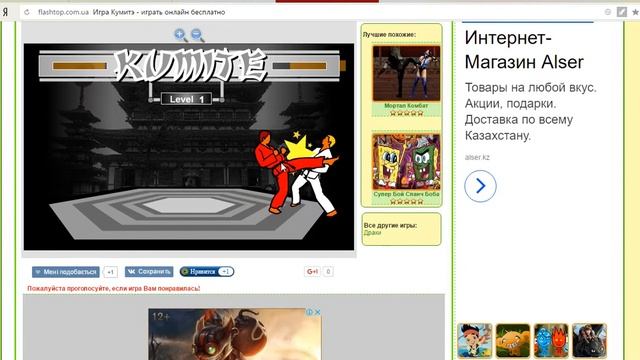Open the Супер Бой Спанч Боба link
Screen dimensions: 640x360
[x=406, y=194]
